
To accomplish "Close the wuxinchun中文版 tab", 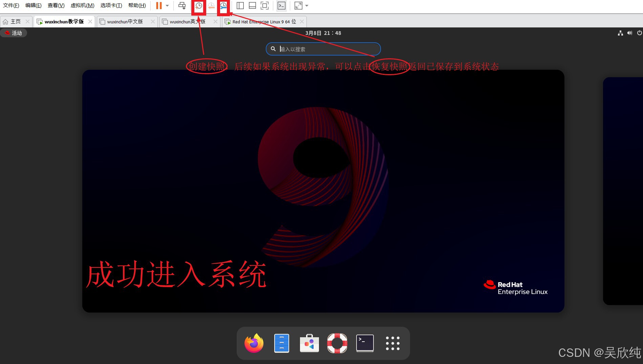I will pyautogui.click(x=153, y=22).
